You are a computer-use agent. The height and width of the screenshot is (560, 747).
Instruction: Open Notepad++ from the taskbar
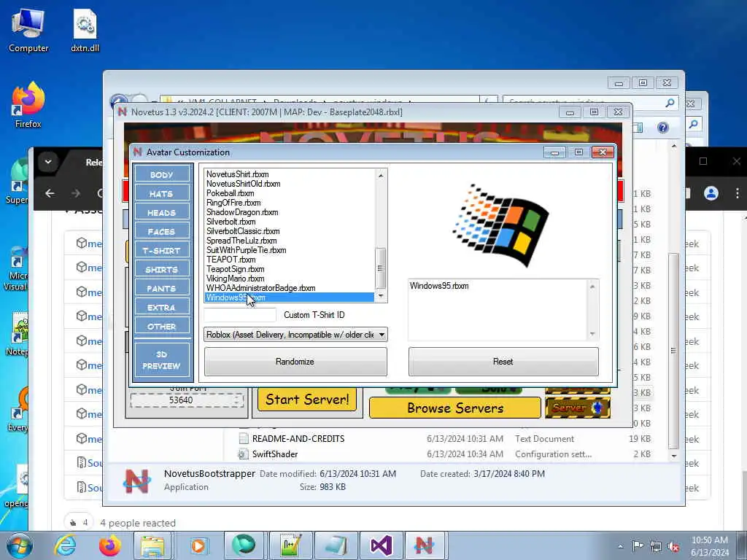pos(290,545)
